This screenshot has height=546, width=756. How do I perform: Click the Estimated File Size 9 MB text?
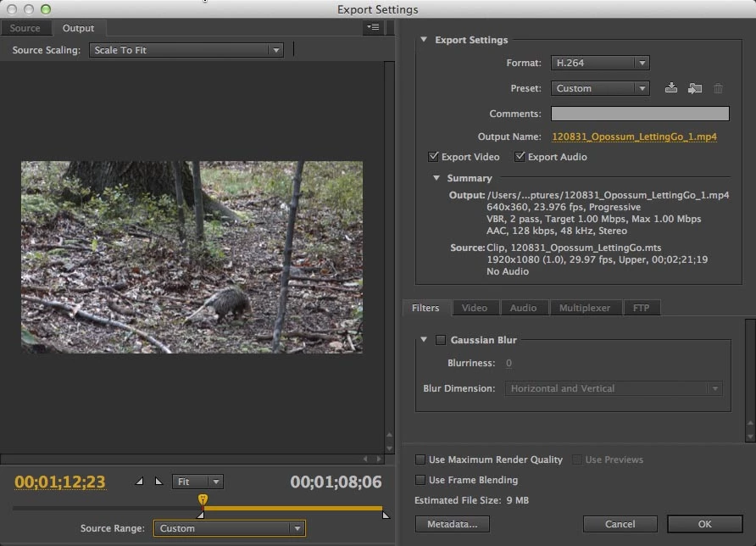471,500
